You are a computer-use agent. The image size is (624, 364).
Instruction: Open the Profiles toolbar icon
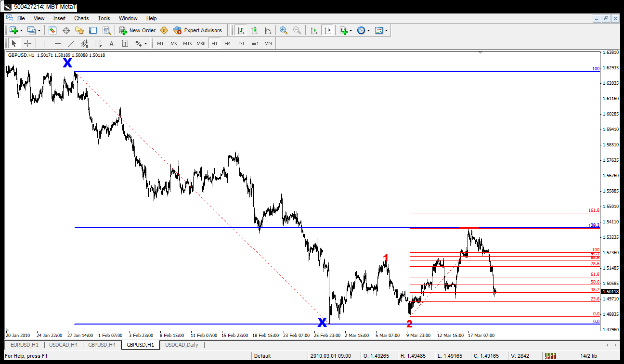point(31,30)
